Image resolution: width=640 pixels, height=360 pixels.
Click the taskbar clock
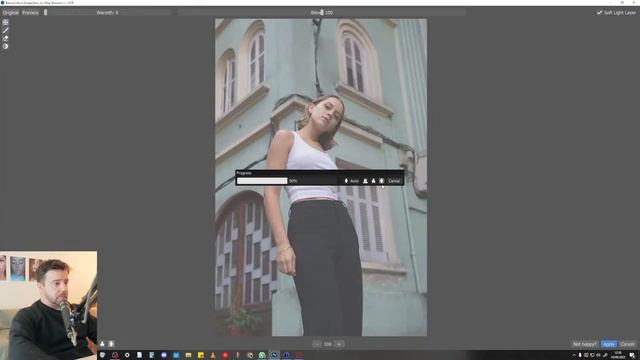pyautogui.click(x=618, y=355)
